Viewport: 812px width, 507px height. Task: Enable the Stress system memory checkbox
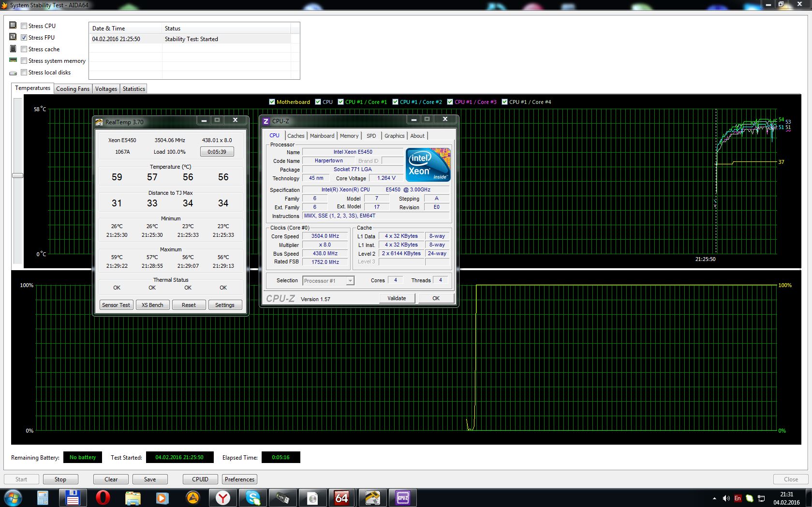click(24, 61)
